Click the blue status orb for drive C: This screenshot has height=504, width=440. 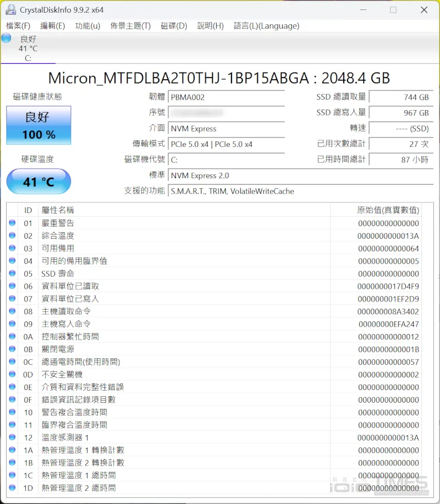tap(6, 38)
